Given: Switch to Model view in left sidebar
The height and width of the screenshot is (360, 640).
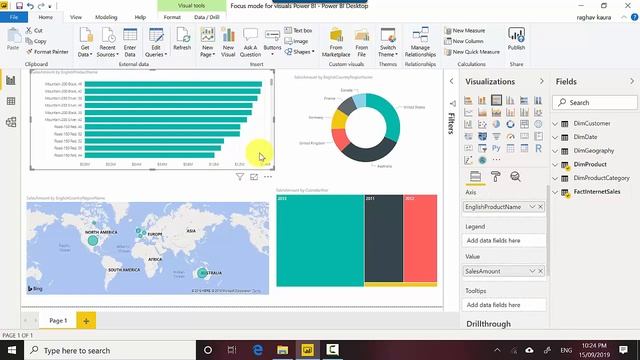Looking at the screenshot, I should (11, 122).
